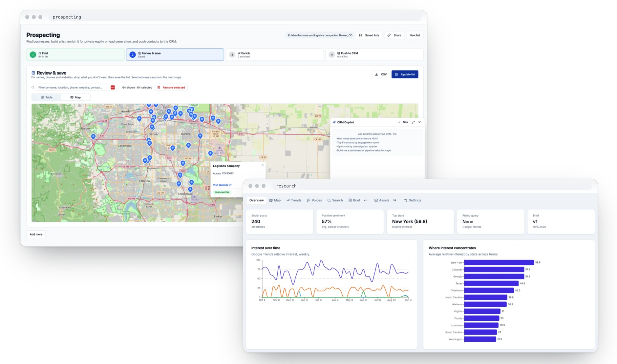
Task: Select the Review & save step
Action: coord(175,54)
